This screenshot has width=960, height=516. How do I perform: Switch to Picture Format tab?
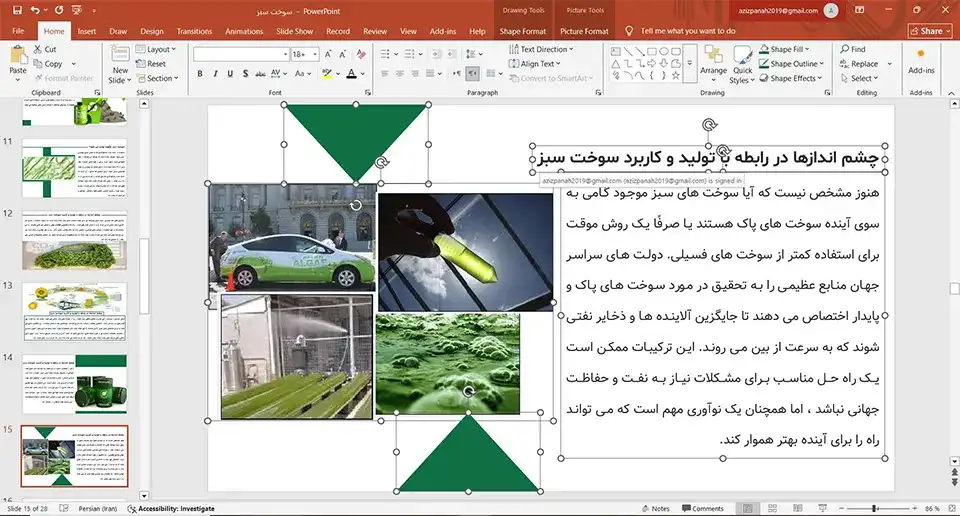click(584, 31)
